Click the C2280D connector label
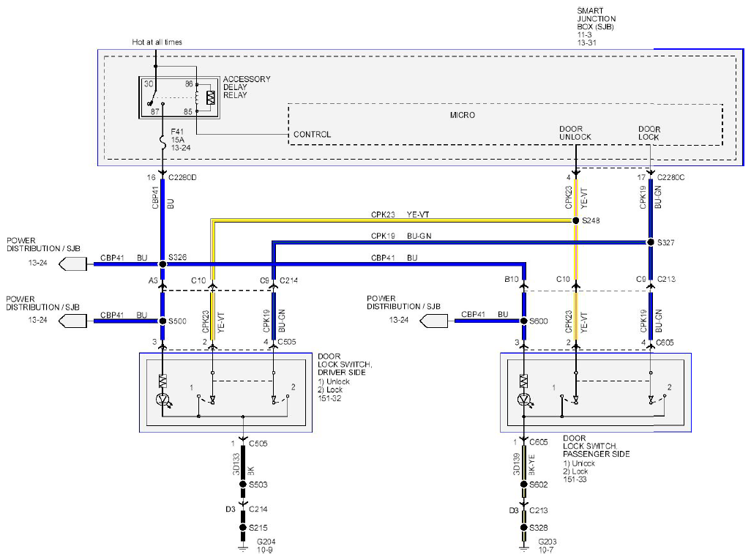The height and width of the screenshot is (560, 751). coord(182,177)
